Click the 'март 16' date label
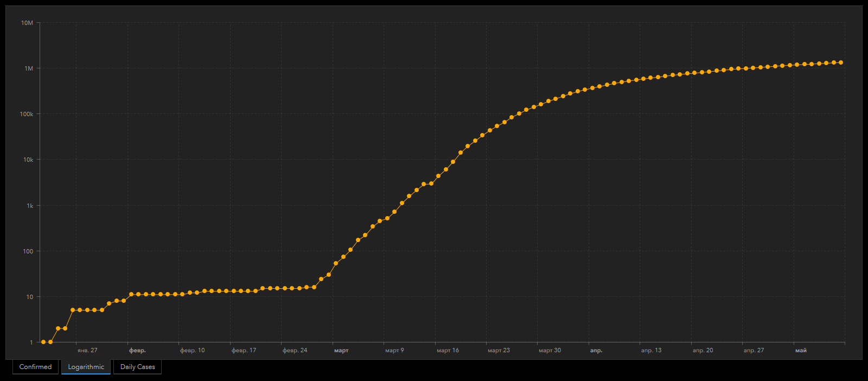 coord(448,351)
